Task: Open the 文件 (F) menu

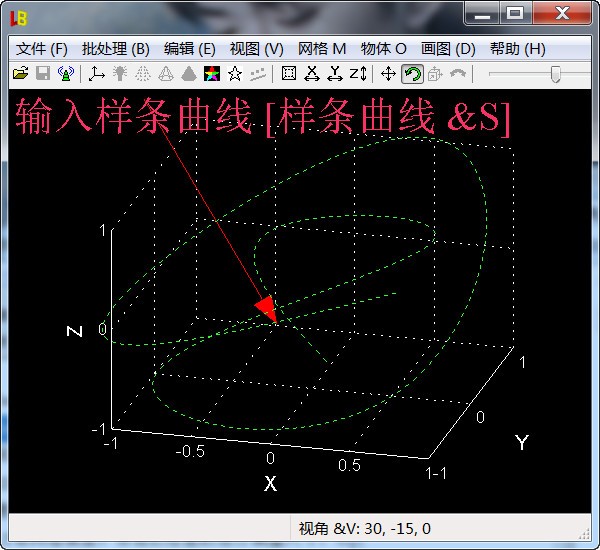Action: [41, 48]
